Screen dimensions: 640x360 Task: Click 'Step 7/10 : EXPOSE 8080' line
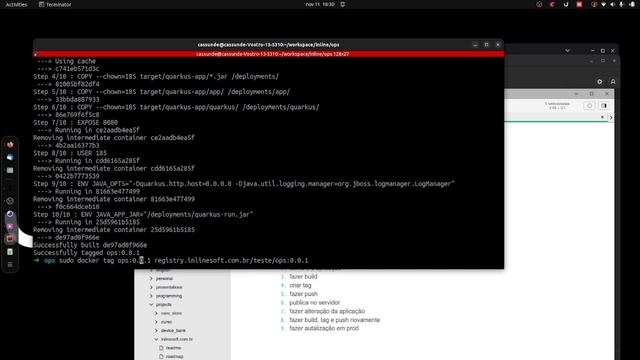click(76, 122)
